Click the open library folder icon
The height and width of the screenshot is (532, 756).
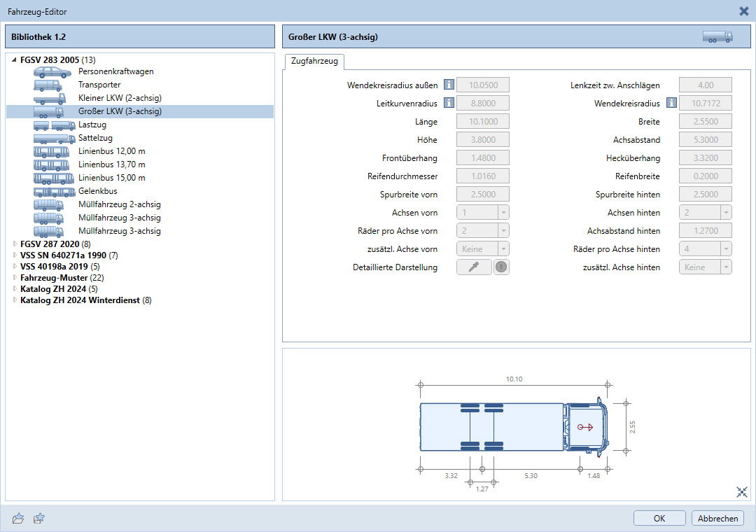click(x=19, y=518)
